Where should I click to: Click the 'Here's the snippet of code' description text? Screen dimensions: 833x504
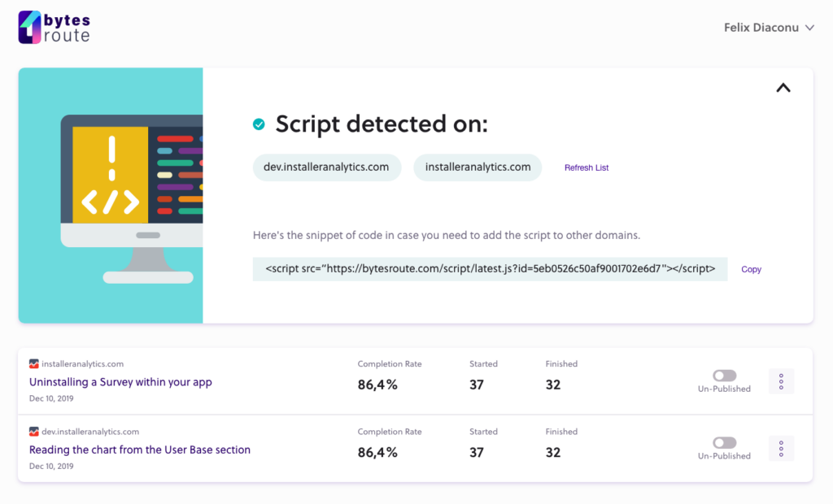click(447, 235)
